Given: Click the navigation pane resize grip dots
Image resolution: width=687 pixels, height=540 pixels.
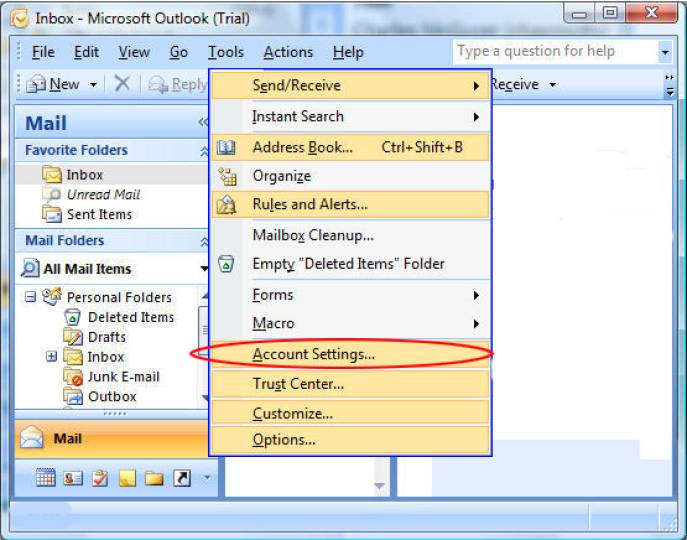Looking at the screenshot, I should pyautogui.click(x=114, y=413).
